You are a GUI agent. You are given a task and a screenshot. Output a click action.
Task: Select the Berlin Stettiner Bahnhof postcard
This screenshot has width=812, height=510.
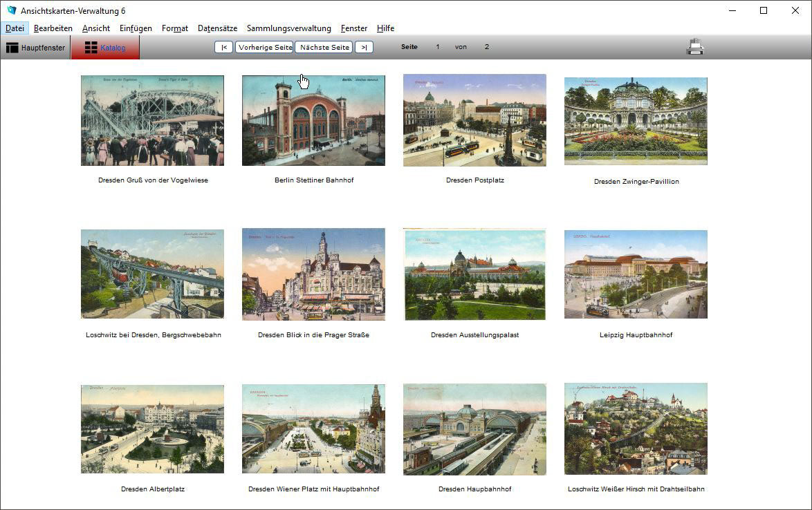(x=313, y=120)
